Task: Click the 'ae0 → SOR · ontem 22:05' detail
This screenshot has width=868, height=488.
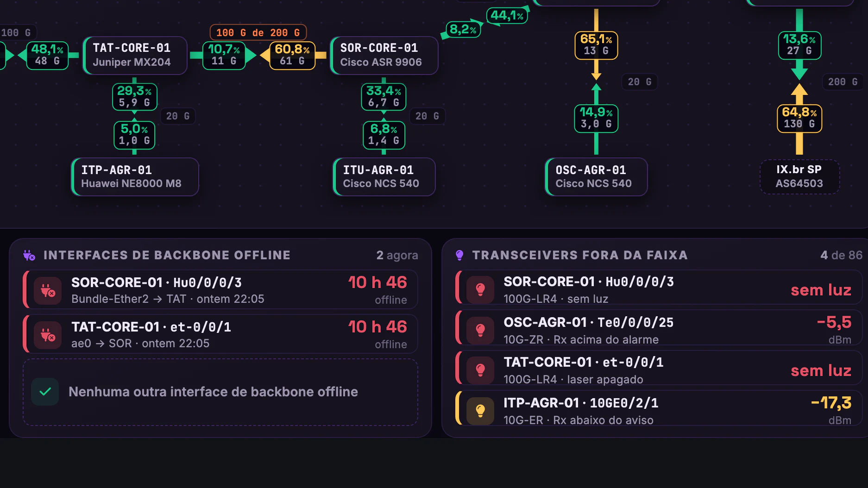Action: [x=140, y=344]
